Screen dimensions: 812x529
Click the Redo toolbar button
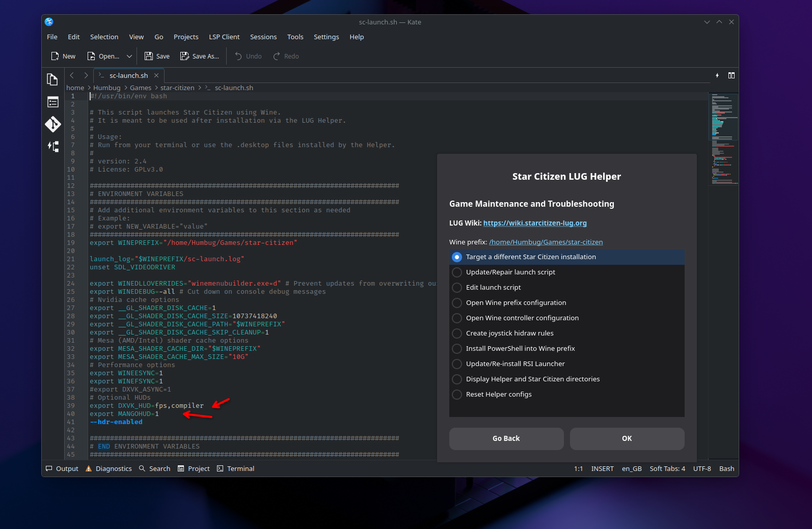[286, 56]
